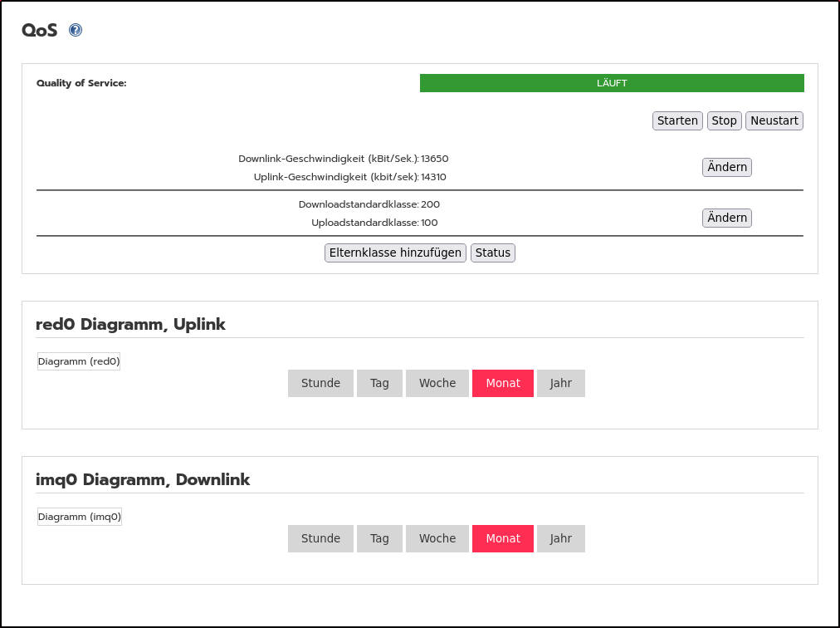Click Ändern for default download/upload classes
The height and width of the screenshot is (628, 840).
click(x=727, y=218)
